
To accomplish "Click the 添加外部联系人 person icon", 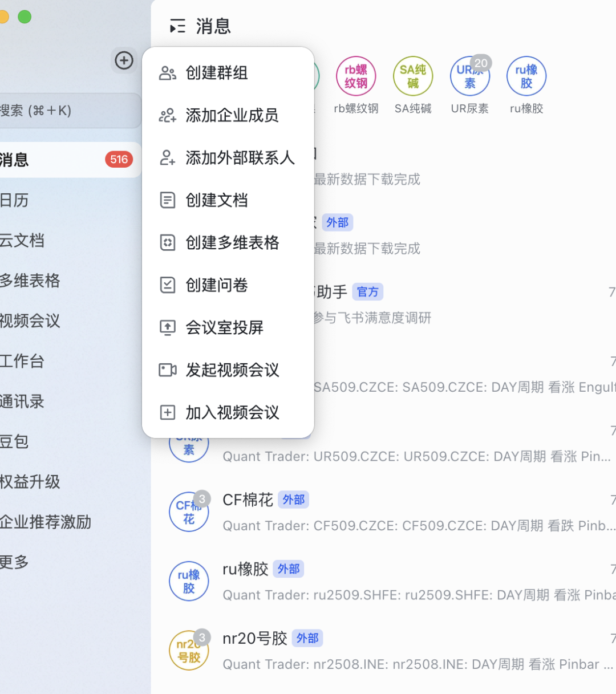I will [167, 158].
